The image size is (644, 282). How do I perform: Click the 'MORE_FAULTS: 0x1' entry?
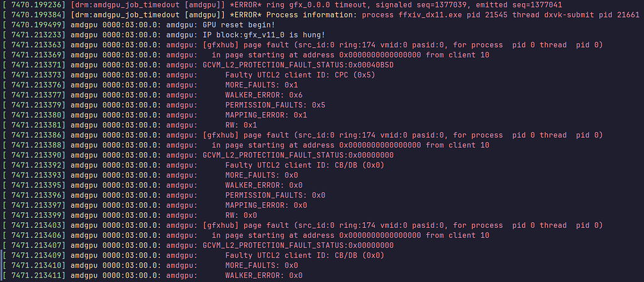(262, 85)
